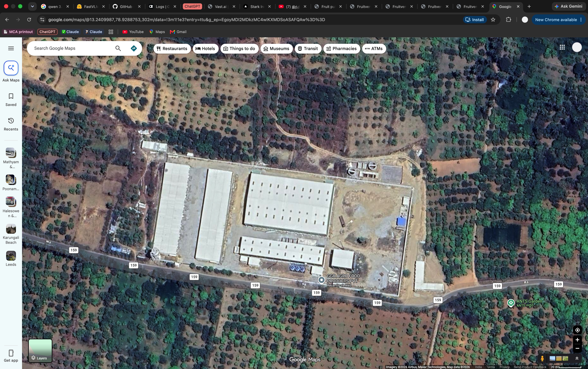Show ATMs nearby
This screenshot has width=588, height=369.
pyautogui.click(x=374, y=49)
